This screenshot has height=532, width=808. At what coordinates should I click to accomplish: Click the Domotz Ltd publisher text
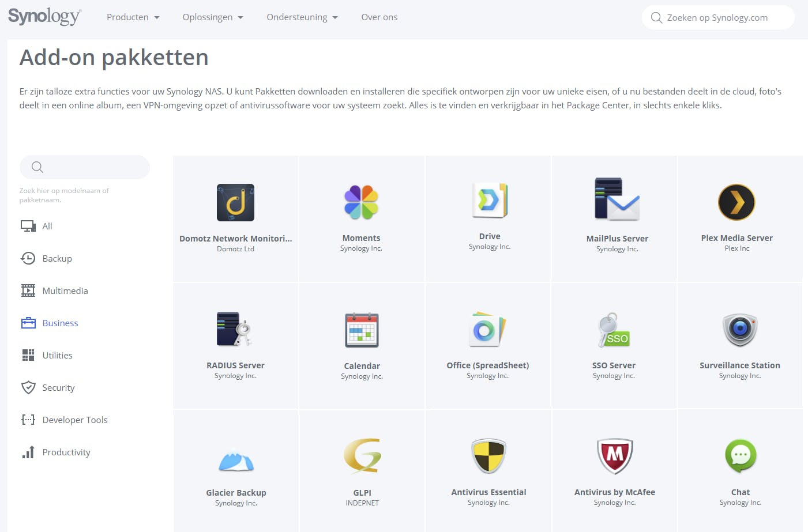pos(235,249)
